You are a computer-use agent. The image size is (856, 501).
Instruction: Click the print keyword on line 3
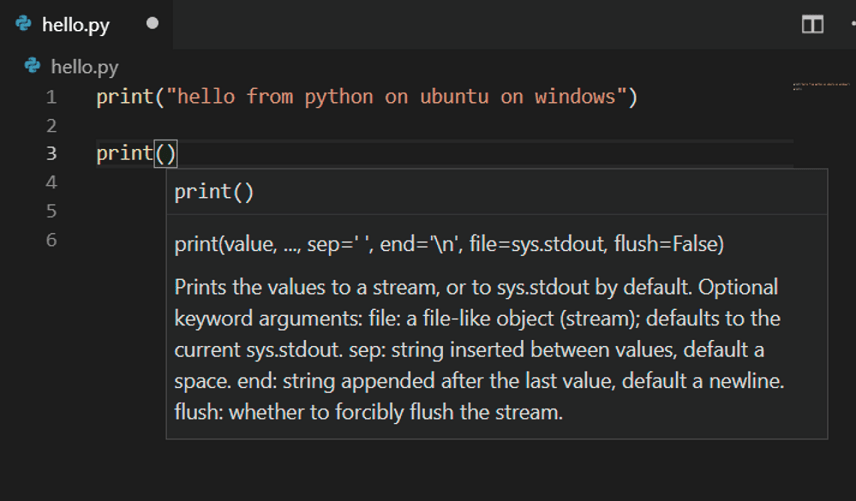(x=124, y=154)
